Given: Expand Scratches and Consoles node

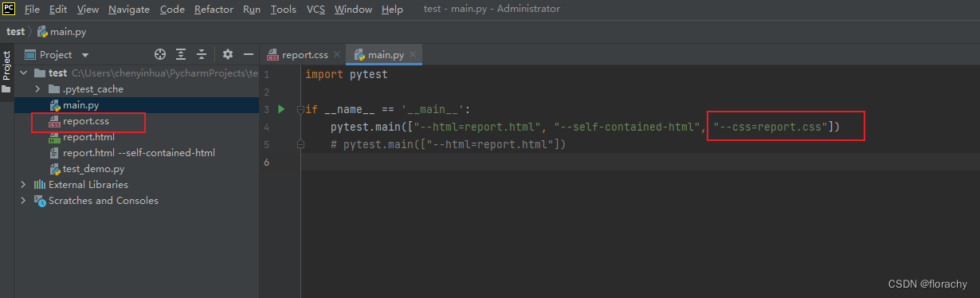Looking at the screenshot, I should (24, 201).
